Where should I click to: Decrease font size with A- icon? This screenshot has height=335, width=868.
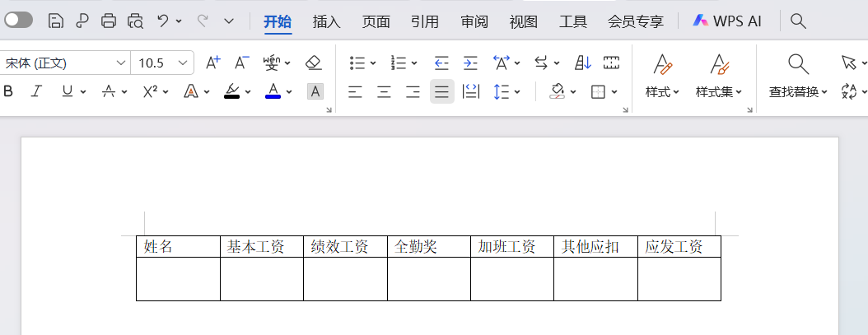point(242,63)
